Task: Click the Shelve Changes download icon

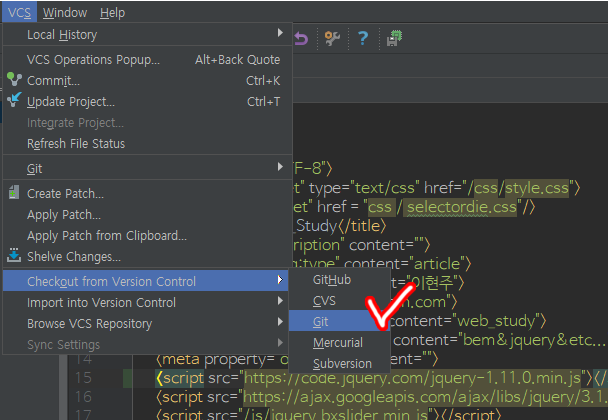Action: pyautogui.click(x=14, y=255)
